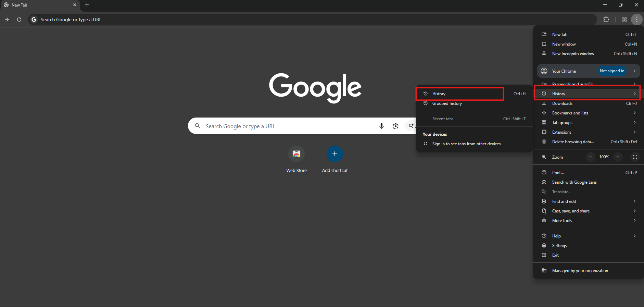Choose Search with Google Lens
Screen dimensions: 644x307
pyautogui.click(x=589, y=182)
